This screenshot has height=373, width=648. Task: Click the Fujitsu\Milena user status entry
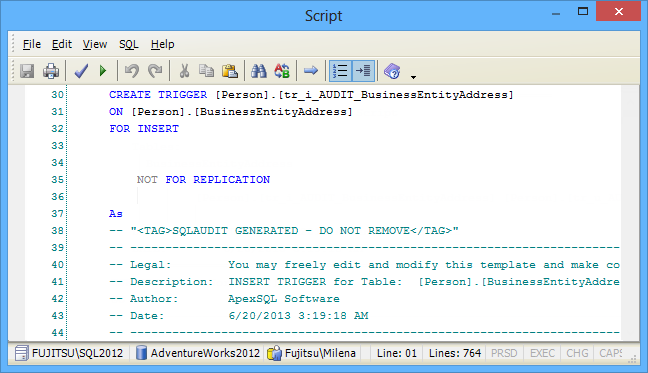[x=320, y=354]
